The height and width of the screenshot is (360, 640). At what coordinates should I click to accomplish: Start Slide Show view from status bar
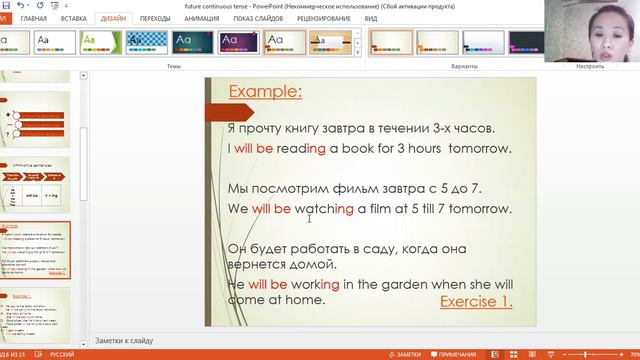[x=551, y=354]
